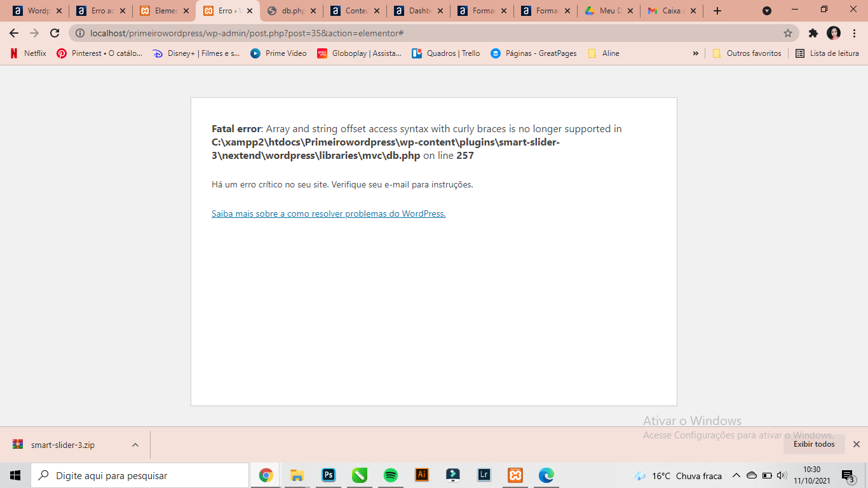This screenshot has height=488, width=868.
Task: Open the Disney+ bookmark
Action: 196,53
